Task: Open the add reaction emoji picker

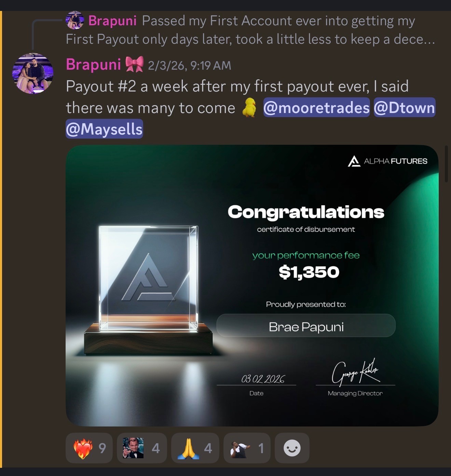Action: [292, 448]
